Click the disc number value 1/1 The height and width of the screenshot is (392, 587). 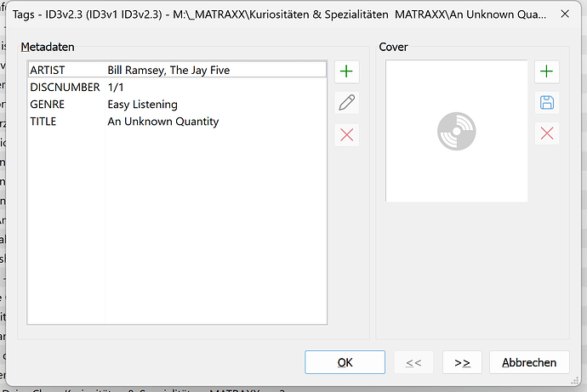click(116, 87)
